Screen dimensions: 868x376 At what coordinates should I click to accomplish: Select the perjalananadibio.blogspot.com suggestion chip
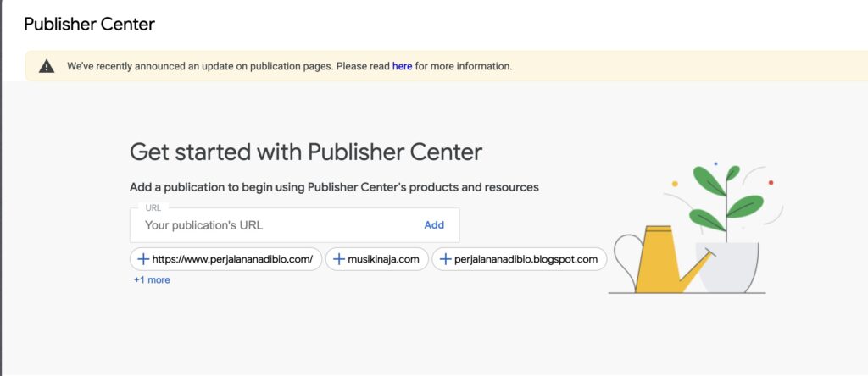coord(520,259)
